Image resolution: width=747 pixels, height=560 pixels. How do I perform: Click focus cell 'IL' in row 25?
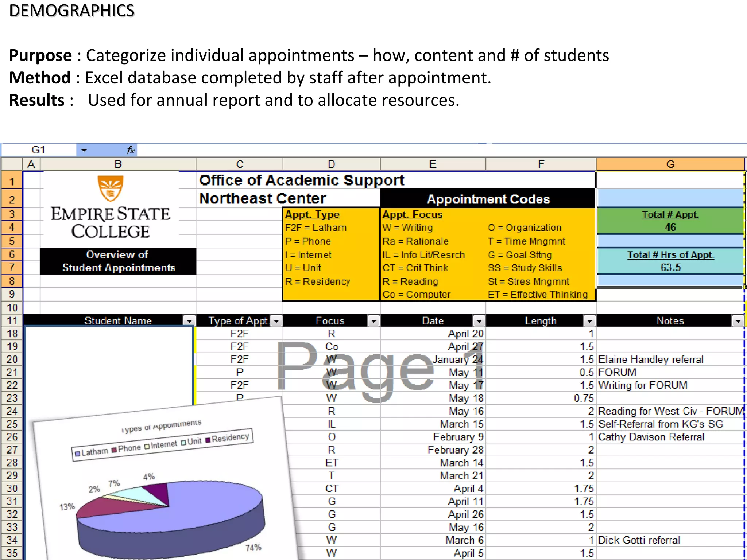click(x=332, y=424)
